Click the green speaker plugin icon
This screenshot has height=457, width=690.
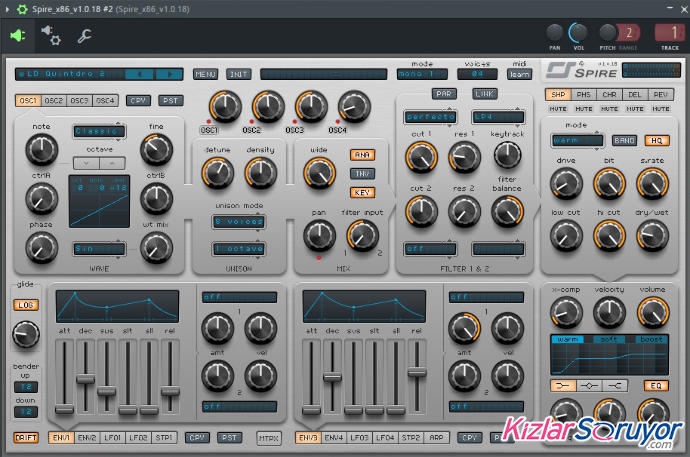pyautogui.click(x=18, y=35)
